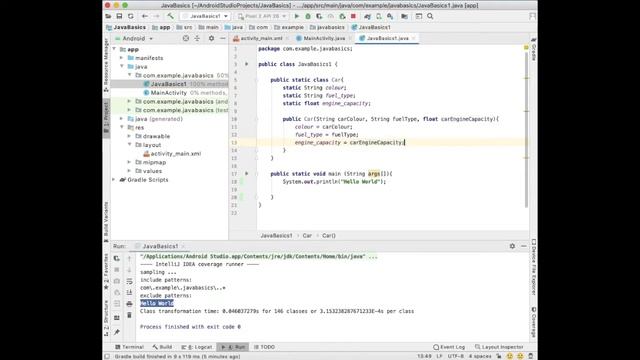This screenshot has height=360, width=640.
Task: Expand the manifests folder
Action: click(121, 58)
